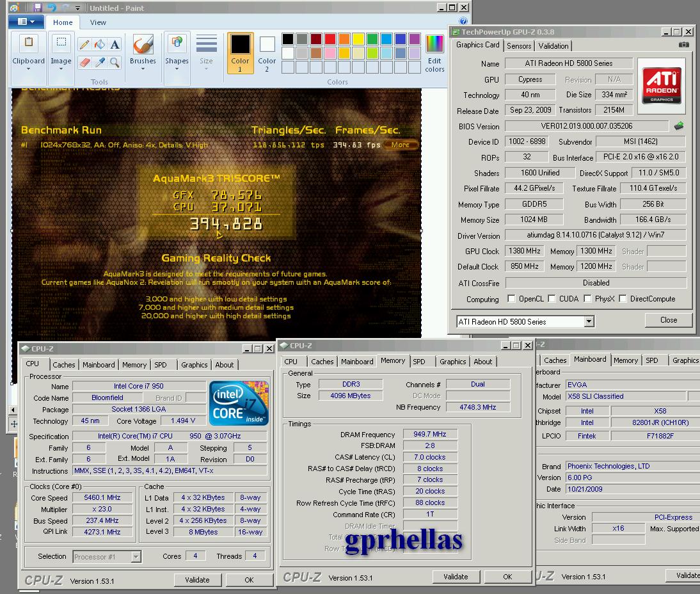The height and width of the screenshot is (594, 700).
Task: Click OK in the left CPU-Z window
Action: point(249,580)
